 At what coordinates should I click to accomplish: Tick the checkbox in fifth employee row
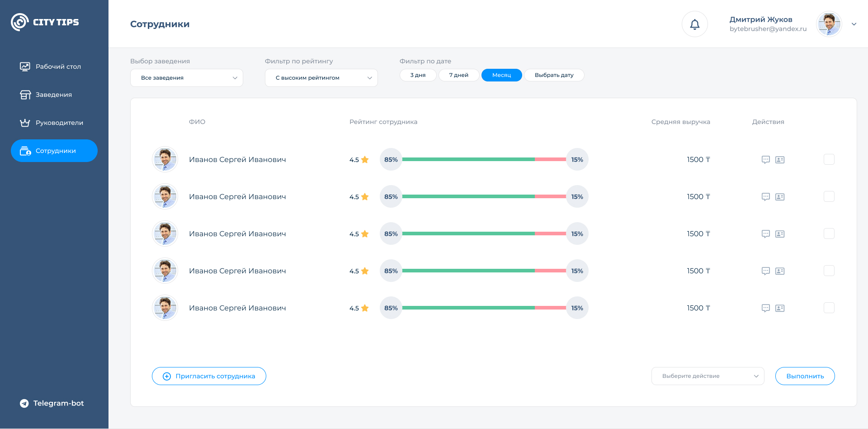(x=829, y=308)
